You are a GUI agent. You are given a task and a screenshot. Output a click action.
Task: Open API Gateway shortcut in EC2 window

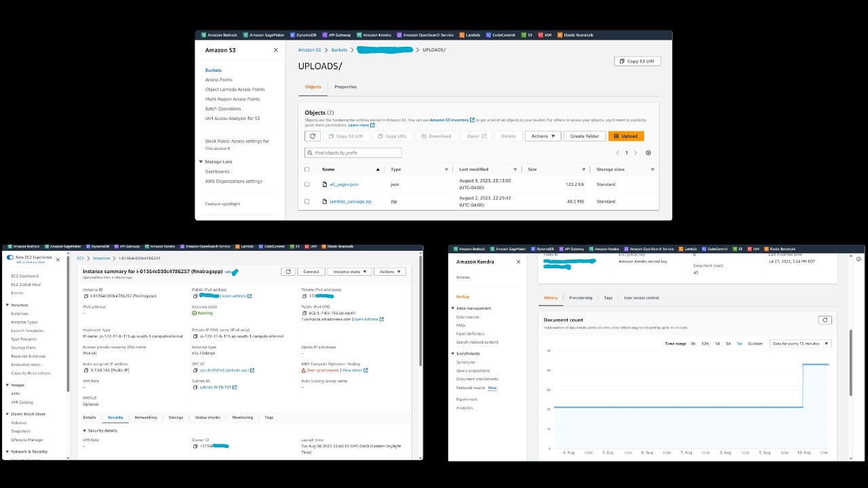pos(128,247)
